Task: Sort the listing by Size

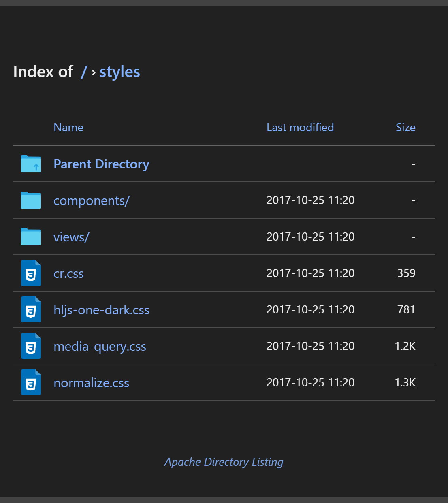Action: pos(405,127)
